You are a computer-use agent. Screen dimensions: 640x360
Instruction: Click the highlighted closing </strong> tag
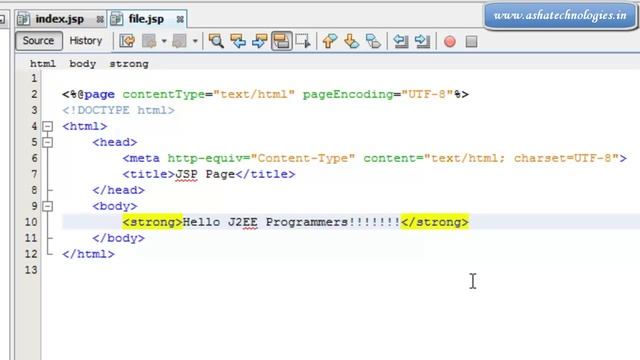click(435, 222)
